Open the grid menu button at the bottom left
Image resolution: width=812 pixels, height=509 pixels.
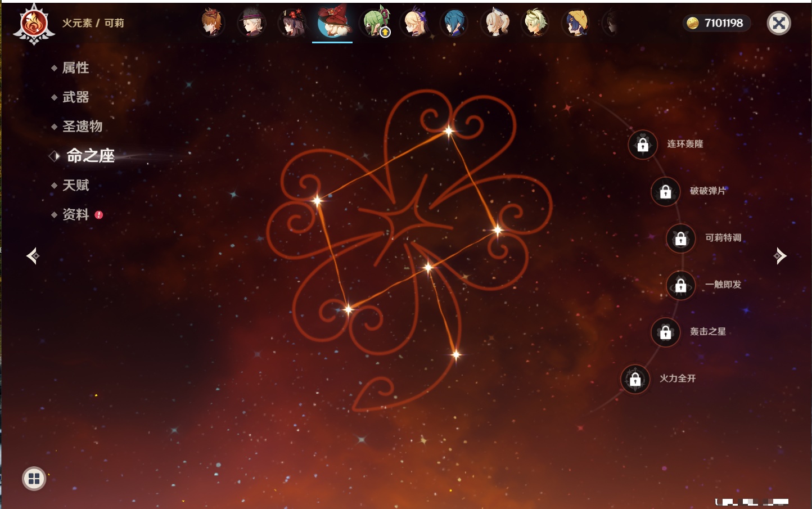click(x=34, y=479)
